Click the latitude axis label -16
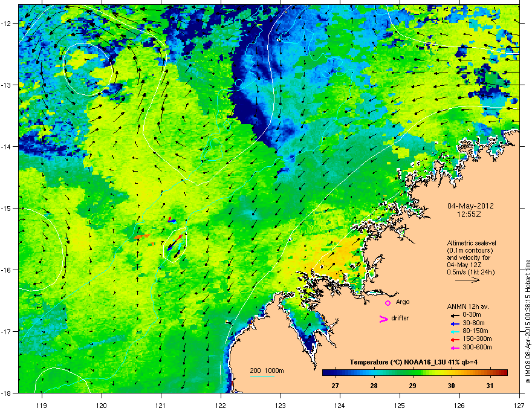Screen dimensions: 532x411 (x=7, y=270)
